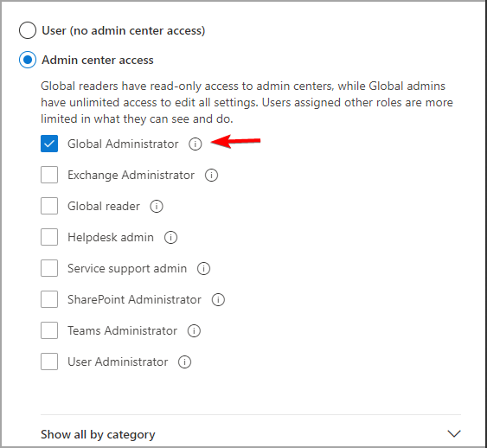487x448 pixels.
Task: Select the Admin center access radio button
Action: [28, 60]
